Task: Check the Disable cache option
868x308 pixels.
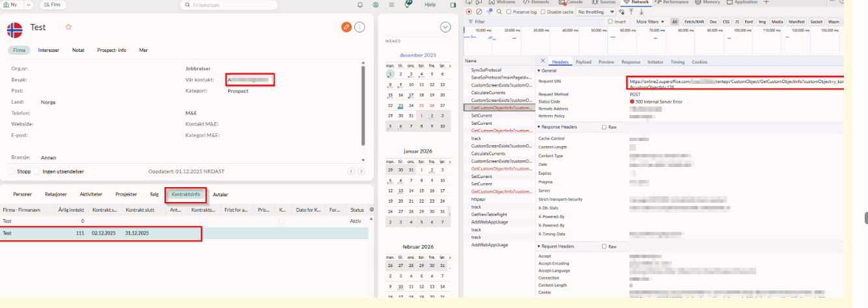Action: [x=544, y=12]
